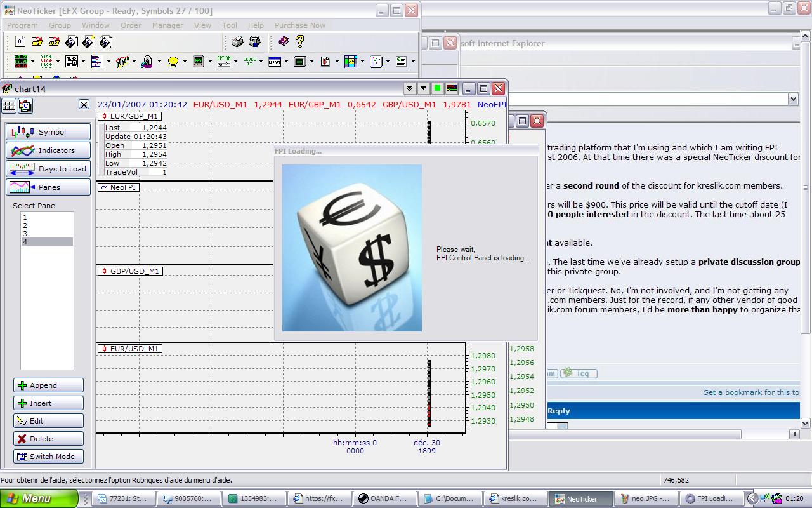Click the yellow question mark help icon
812x508 pixels.
(x=300, y=42)
